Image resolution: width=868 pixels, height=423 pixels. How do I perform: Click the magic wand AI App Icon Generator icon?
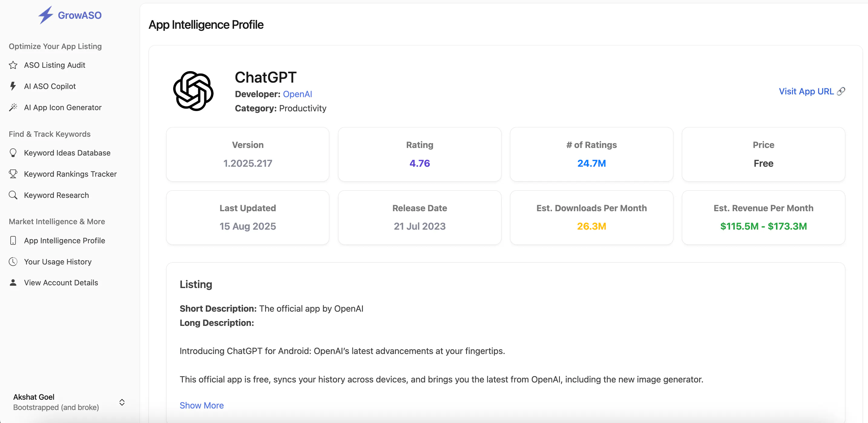13,107
